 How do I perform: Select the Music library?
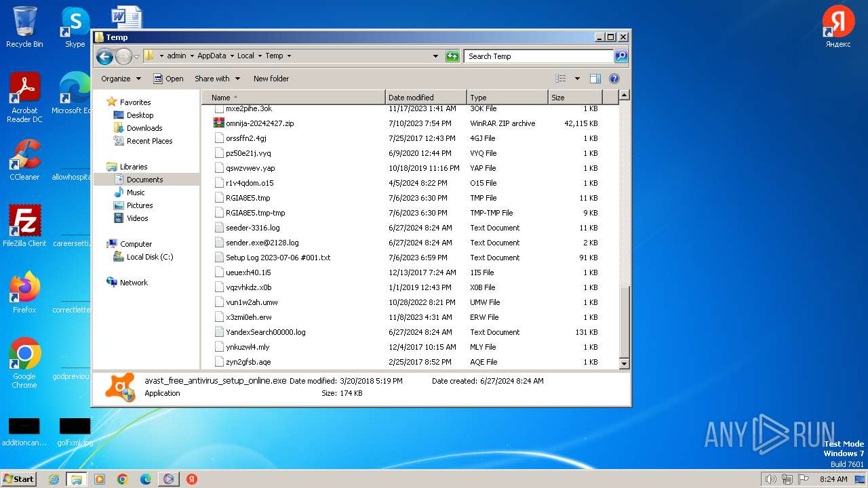pyautogui.click(x=136, y=192)
